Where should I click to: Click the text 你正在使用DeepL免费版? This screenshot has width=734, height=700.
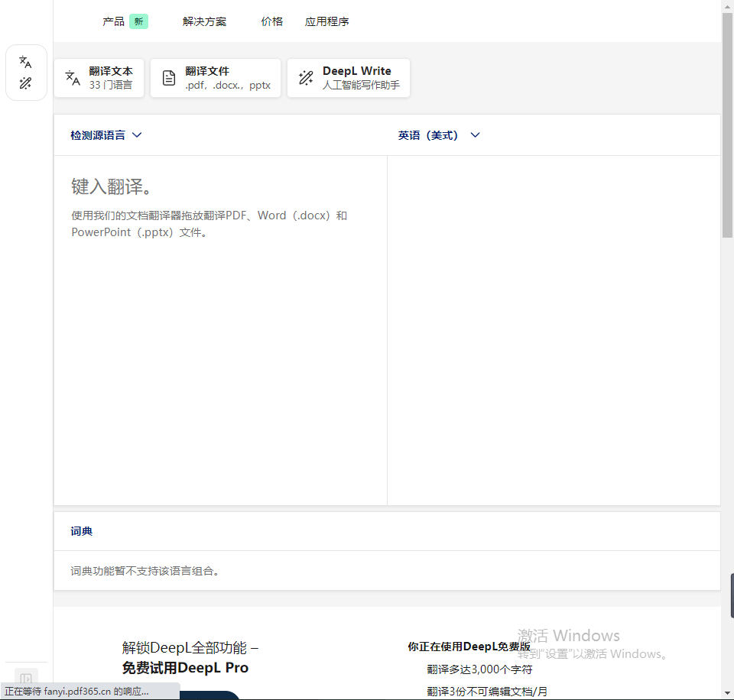pyautogui.click(x=469, y=647)
